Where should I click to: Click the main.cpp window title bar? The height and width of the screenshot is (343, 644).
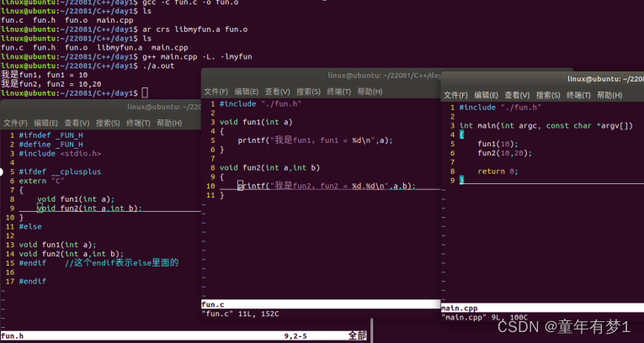[542, 79]
